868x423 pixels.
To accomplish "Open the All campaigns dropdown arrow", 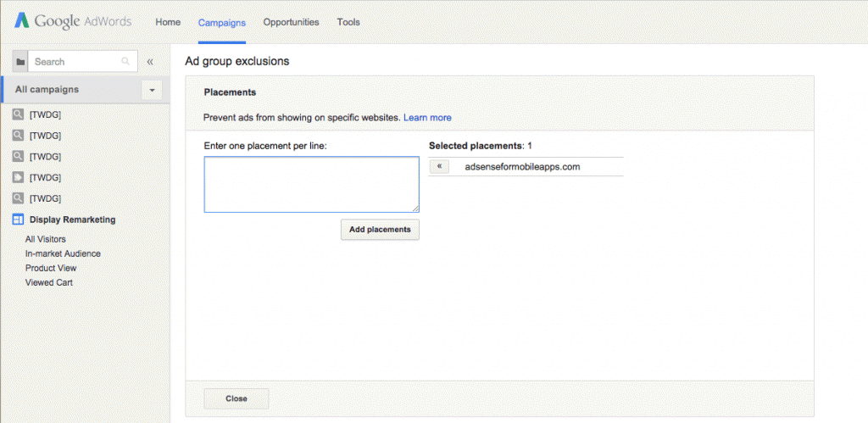I will (x=152, y=90).
